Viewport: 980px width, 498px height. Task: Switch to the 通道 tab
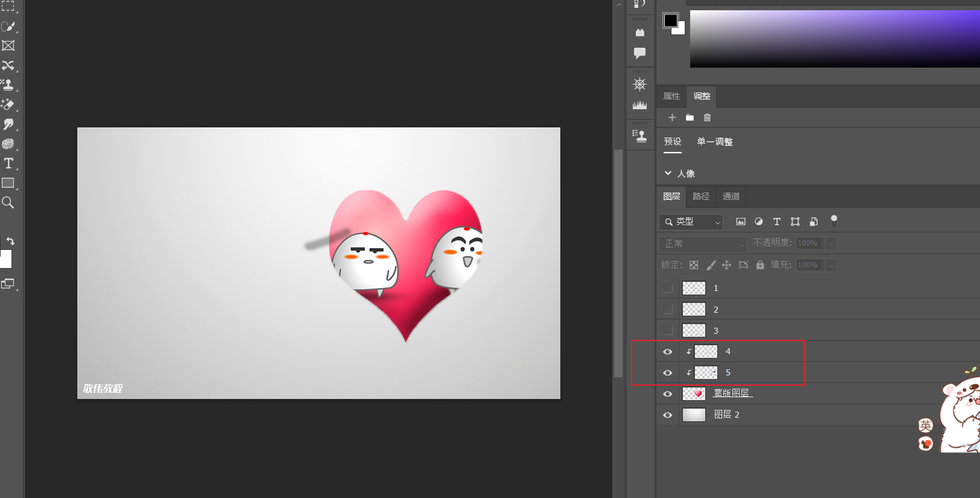click(x=731, y=197)
